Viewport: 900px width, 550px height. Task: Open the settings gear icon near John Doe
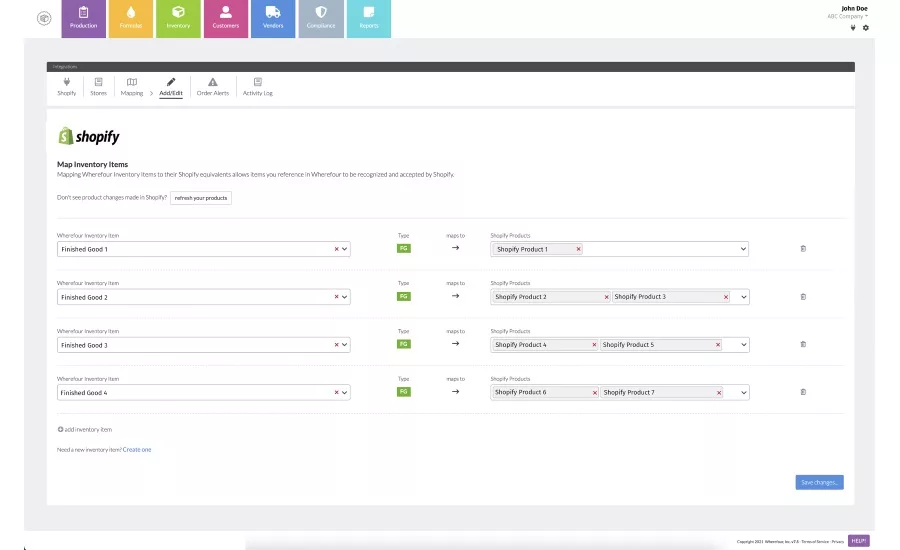pos(866,28)
